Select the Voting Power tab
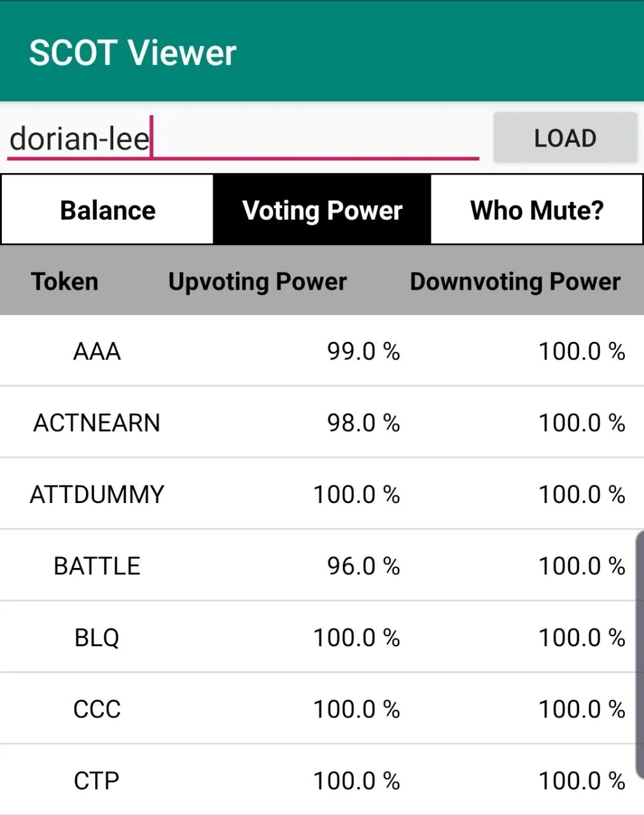This screenshot has width=644, height=815. point(322,210)
